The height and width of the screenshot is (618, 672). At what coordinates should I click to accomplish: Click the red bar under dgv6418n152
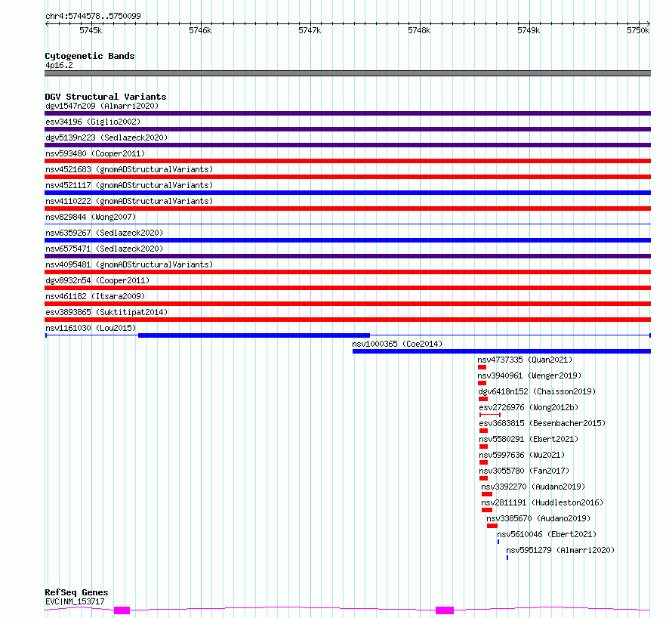tap(483, 399)
